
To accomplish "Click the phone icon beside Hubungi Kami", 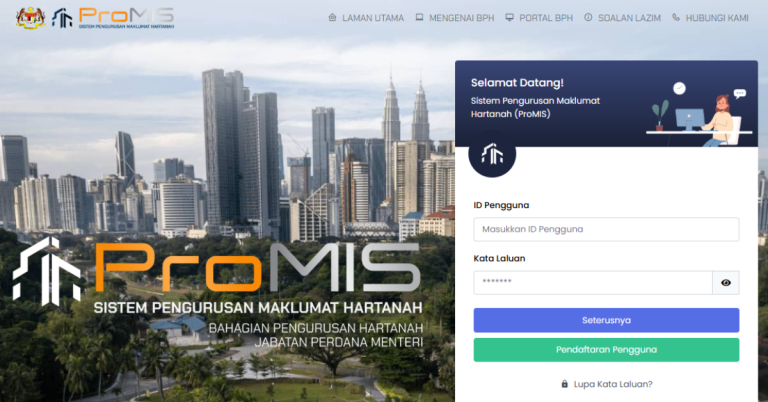I will point(676,18).
